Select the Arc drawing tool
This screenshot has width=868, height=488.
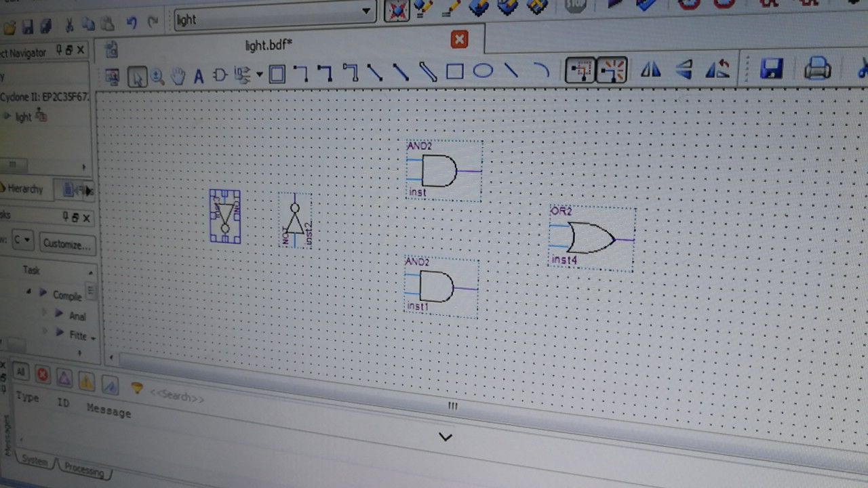point(540,69)
